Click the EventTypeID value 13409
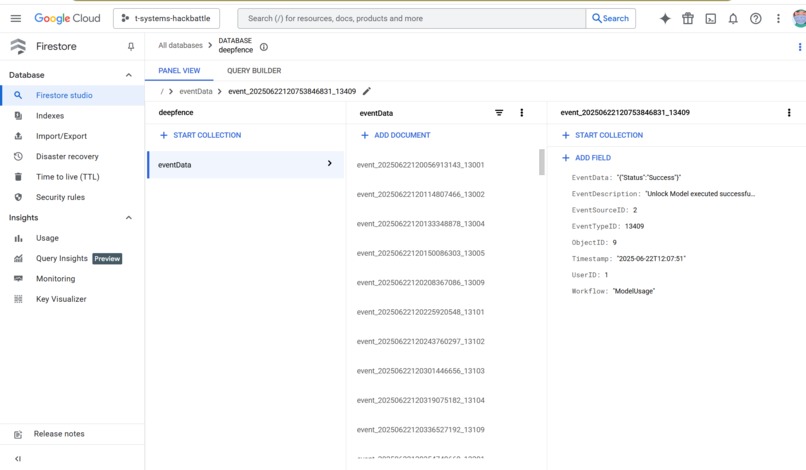806x470 pixels. click(634, 226)
